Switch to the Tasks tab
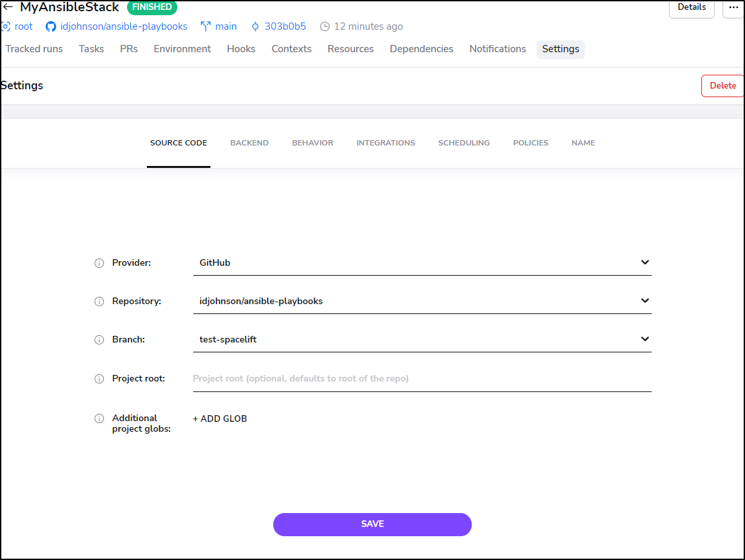Image resolution: width=745 pixels, height=560 pixels. 91,49
